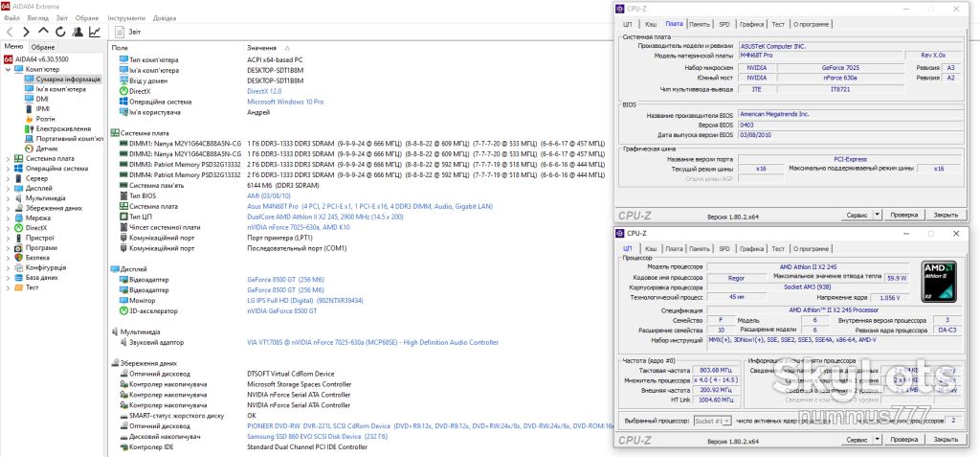This screenshot has width=980, height=457.
Task: Switch to the Обране tab in AIDA64
Action: click(x=43, y=47)
